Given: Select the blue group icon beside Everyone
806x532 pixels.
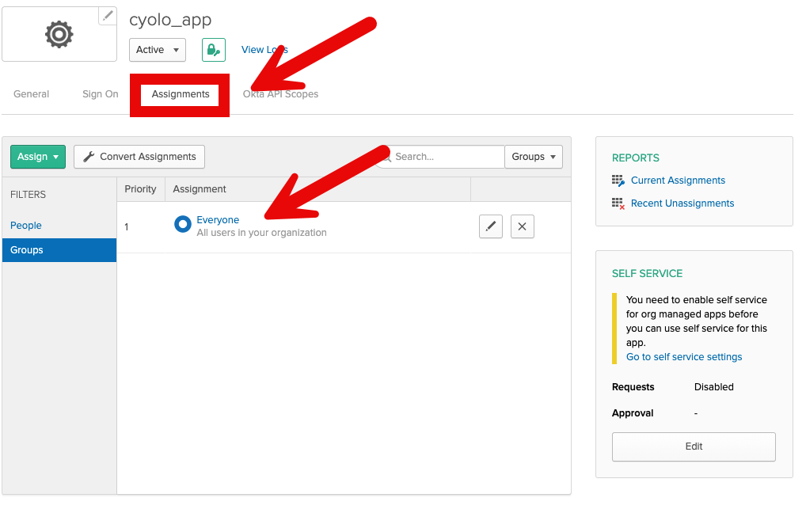Looking at the screenshot, I should click(181, 224).
